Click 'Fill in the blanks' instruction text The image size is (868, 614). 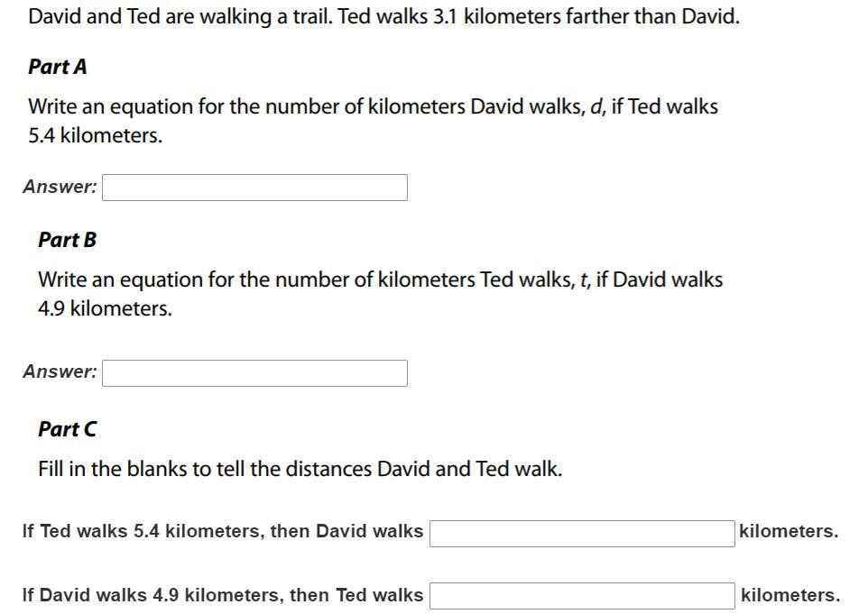(300, 469)
